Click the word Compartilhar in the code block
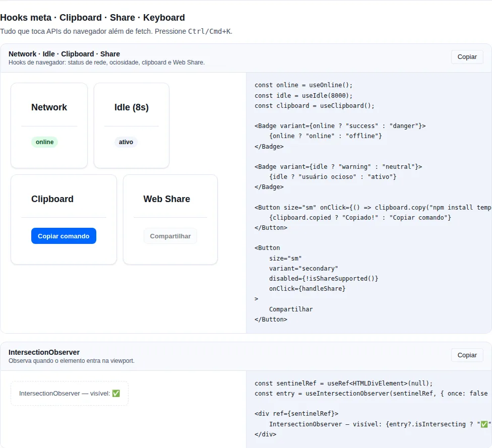Viewport: 492px width, 448px height. [291, 309]
